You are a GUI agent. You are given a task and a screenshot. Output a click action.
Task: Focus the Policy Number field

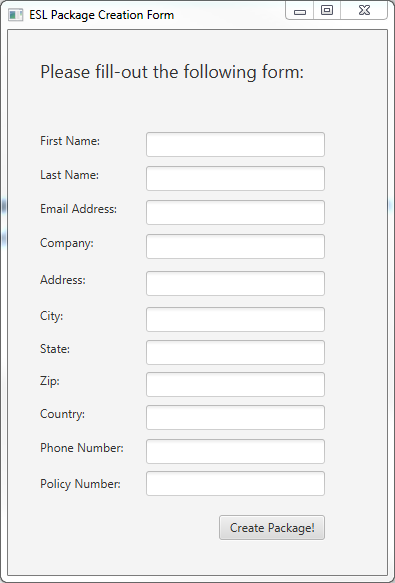[x=235, y=483]
